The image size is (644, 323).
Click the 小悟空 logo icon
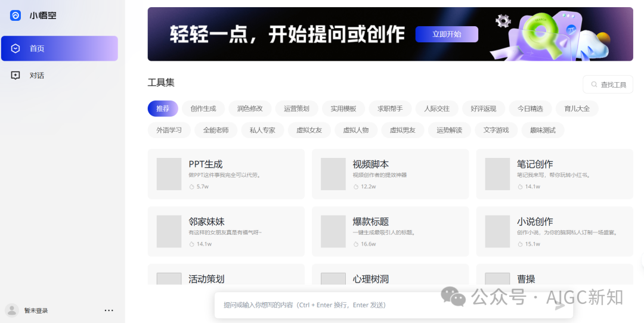click(16, 15)
